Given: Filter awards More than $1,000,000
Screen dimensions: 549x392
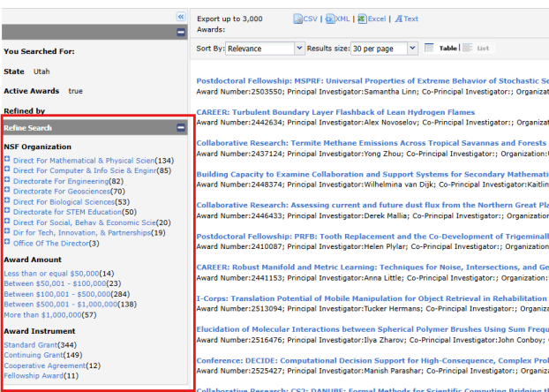Looking at the screenshot, I should (x=42, y=314).
